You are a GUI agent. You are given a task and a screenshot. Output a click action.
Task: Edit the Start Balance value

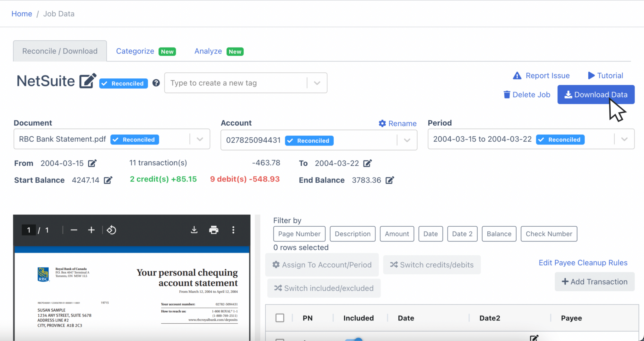(108, 180)
